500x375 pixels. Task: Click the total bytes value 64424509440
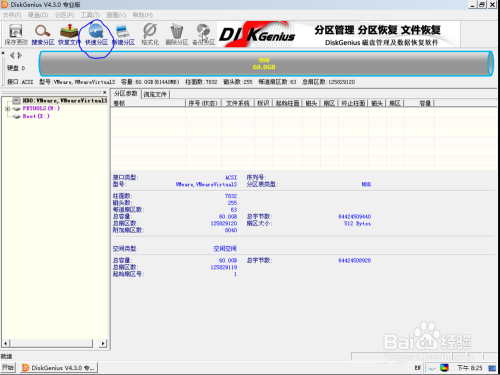(x=355, y=217)
